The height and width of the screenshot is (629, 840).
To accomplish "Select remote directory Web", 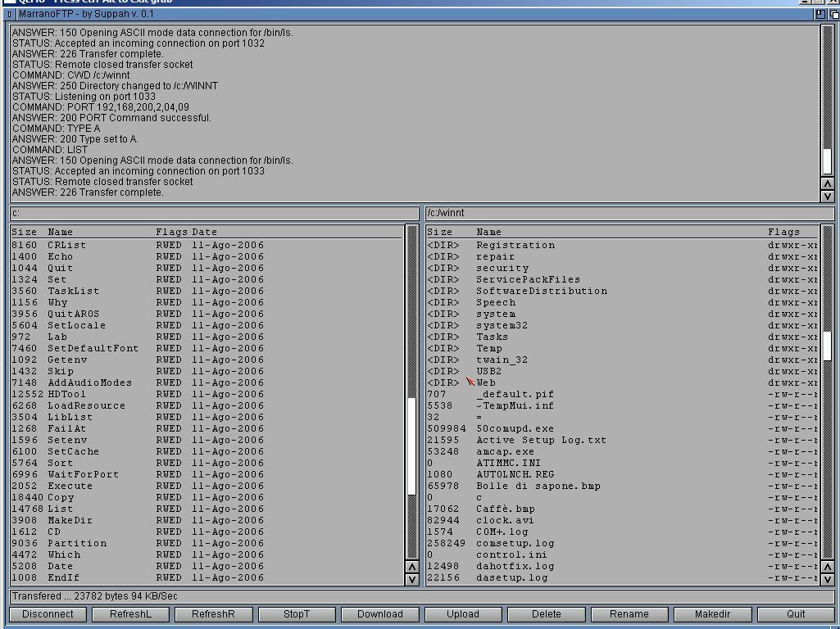I will click(x=622, y=382).
